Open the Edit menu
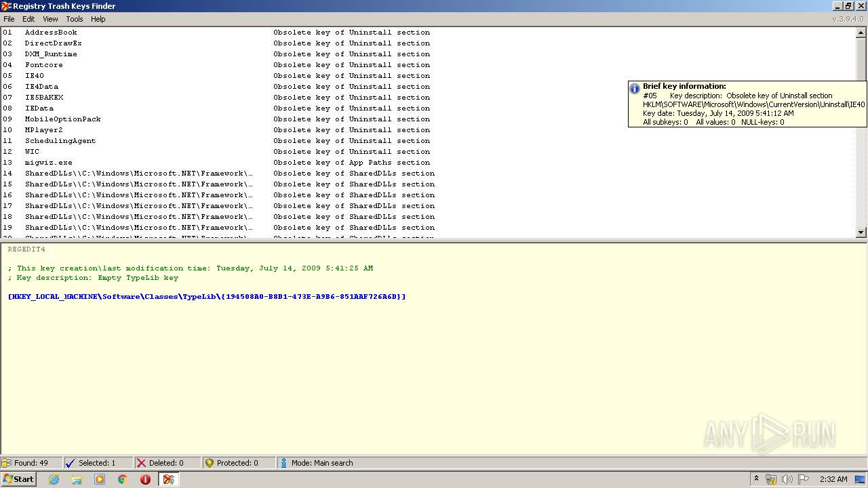 pos(28,19)
